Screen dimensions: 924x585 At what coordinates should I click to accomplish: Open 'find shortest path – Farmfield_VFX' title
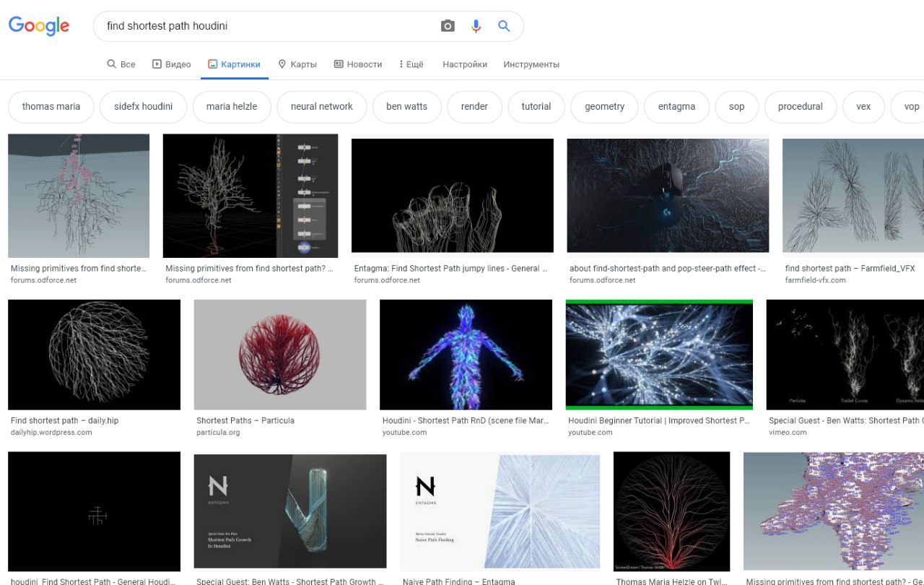850,269
